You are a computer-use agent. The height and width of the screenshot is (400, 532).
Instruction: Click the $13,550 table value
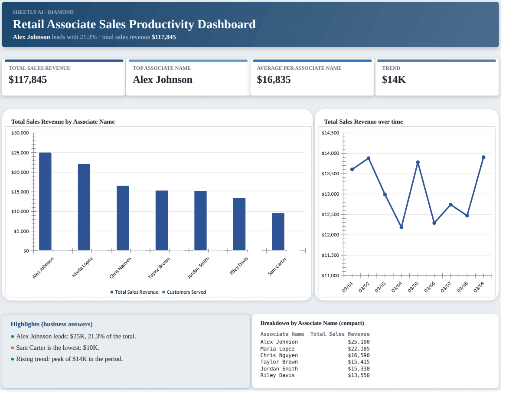click(359, 375)
